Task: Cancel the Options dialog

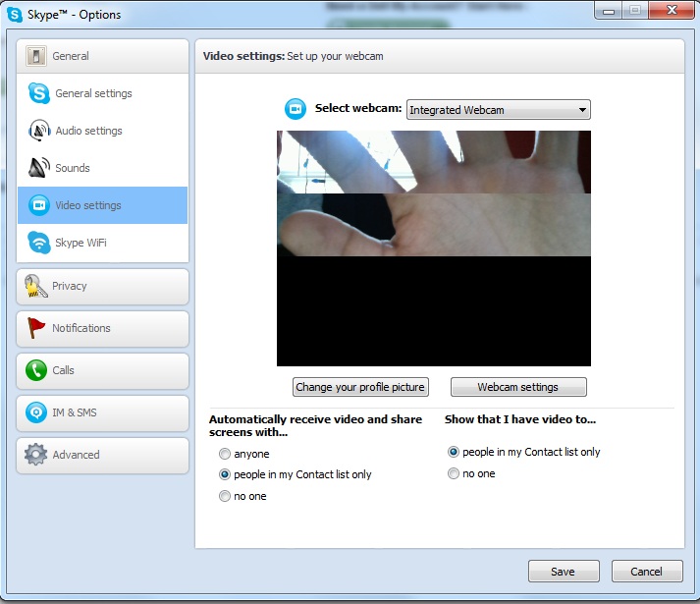Action: click(x=647, y=572)
